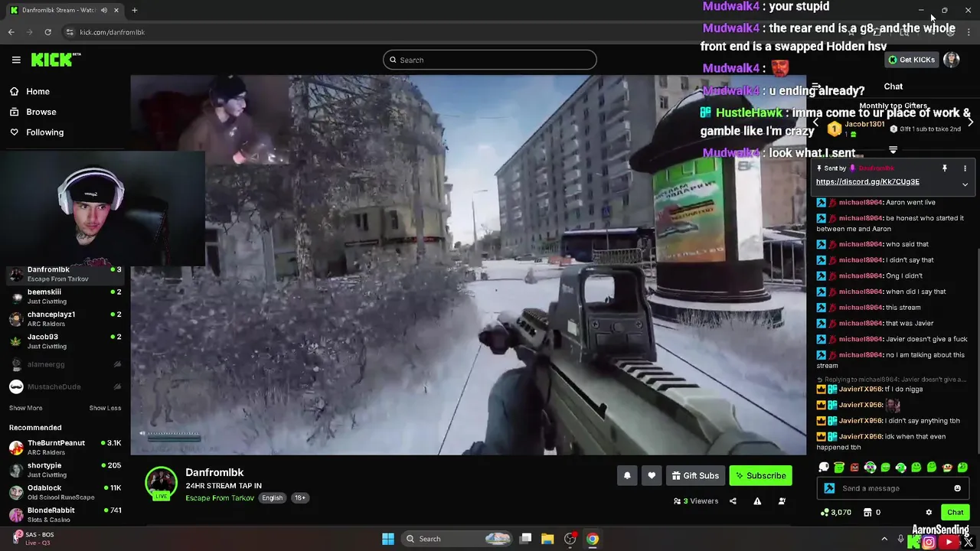The height and width of the screenshot is (551, 980).
Task: Open offline channel MustacheDude
Action: pos(65,386)
